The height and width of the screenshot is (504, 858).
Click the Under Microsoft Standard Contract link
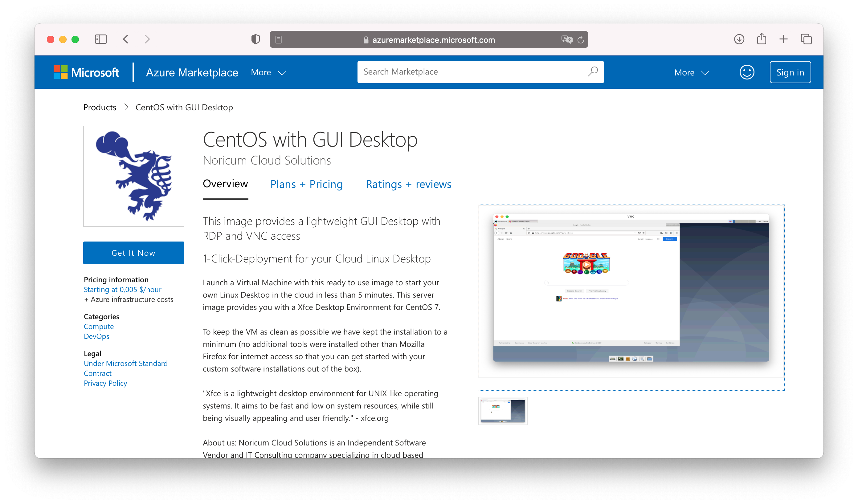pos(125,368)
